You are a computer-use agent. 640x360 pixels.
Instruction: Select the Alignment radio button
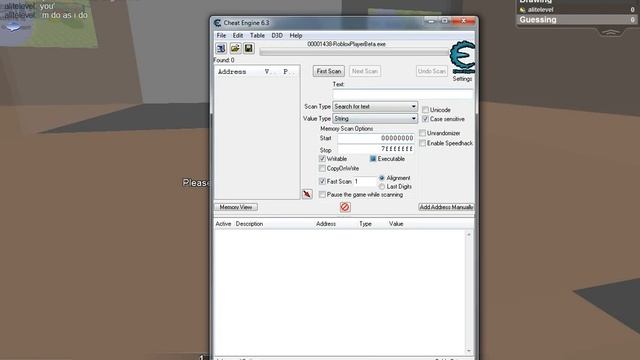point(382,178)
